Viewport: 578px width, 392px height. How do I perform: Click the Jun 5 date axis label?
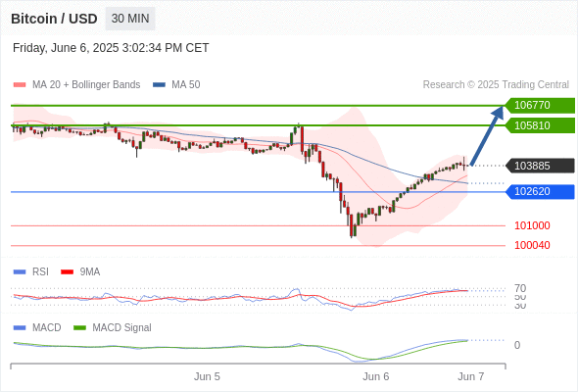point(207,377)
